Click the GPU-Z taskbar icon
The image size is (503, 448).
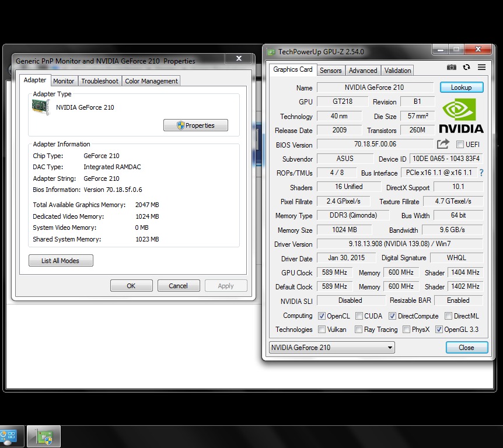(x=44, y=436)
